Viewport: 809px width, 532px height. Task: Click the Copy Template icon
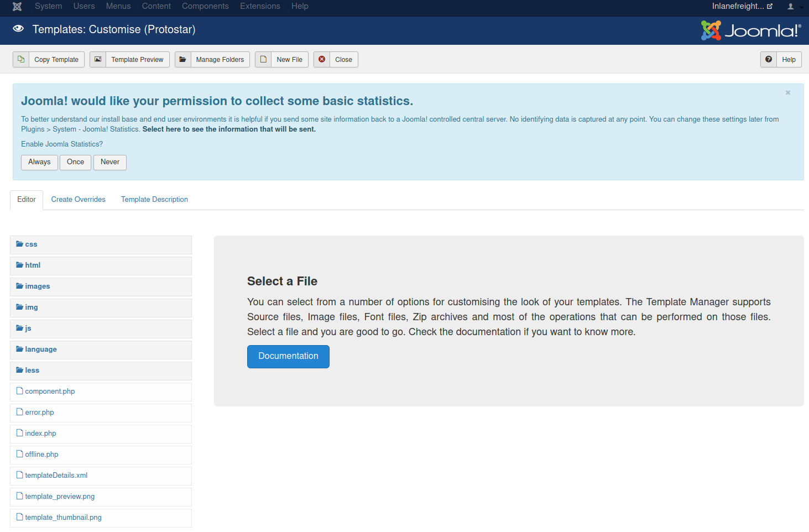coord(21,59)
